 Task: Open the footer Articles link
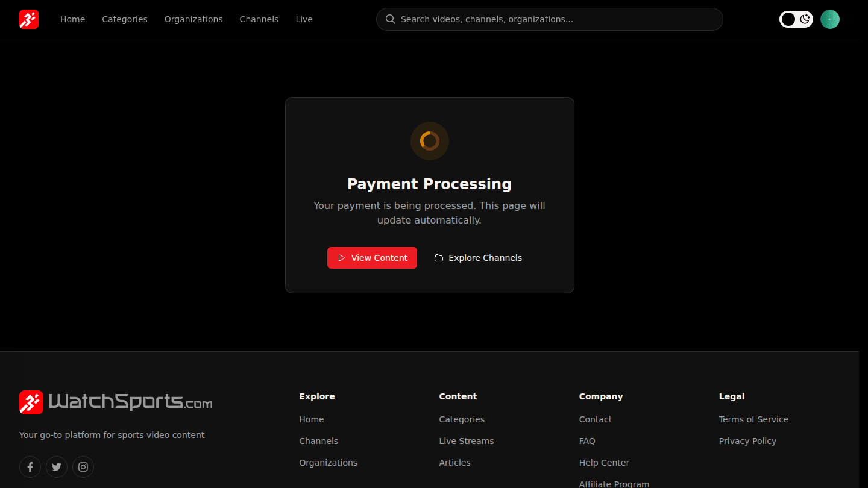455,463
